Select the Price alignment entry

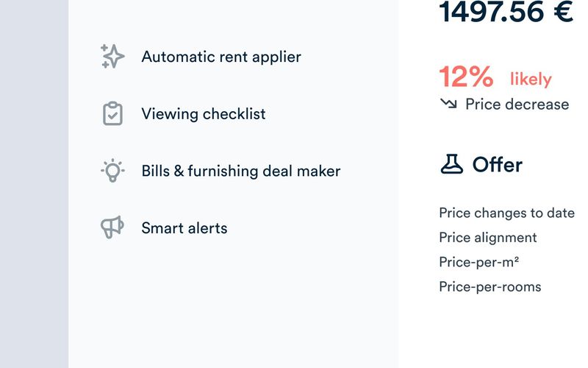click(x=487, y=237)
